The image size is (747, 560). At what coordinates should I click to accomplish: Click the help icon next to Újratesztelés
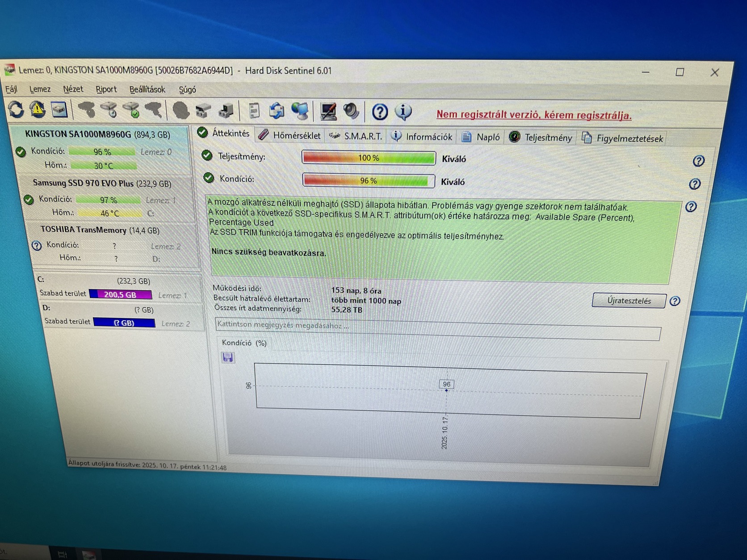(x=675, y=301)
